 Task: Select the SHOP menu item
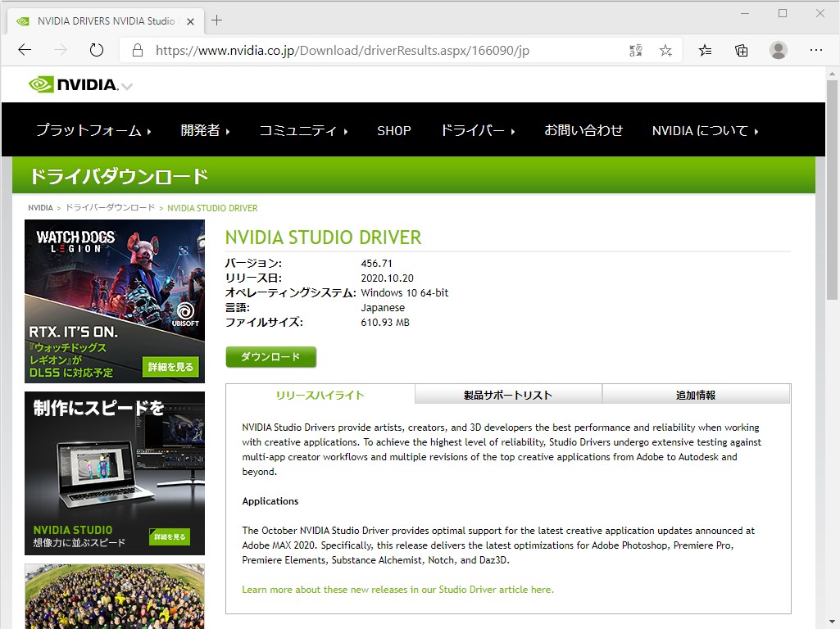point(394,130)
